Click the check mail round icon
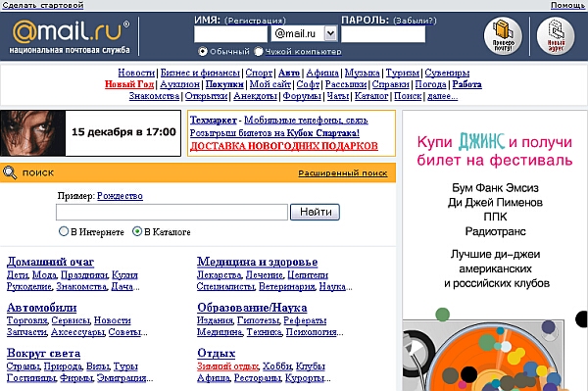588x391 pixels. pos(503,36)
